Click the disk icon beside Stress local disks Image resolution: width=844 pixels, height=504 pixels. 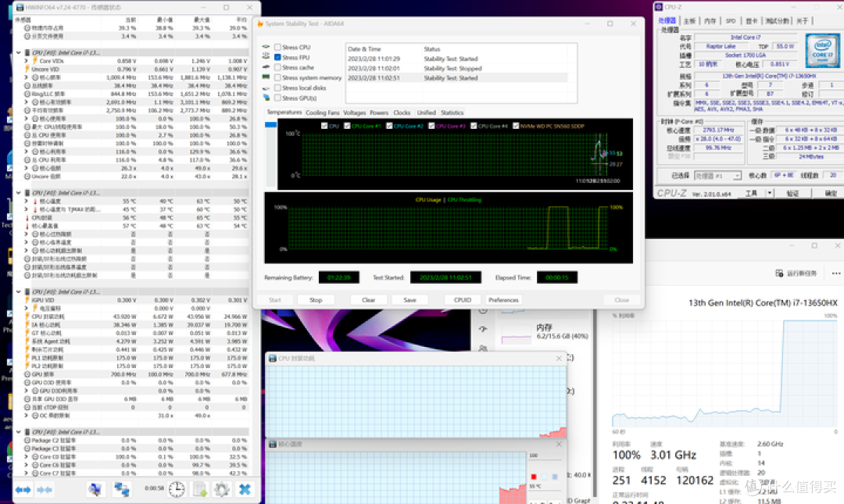[266, 88]
